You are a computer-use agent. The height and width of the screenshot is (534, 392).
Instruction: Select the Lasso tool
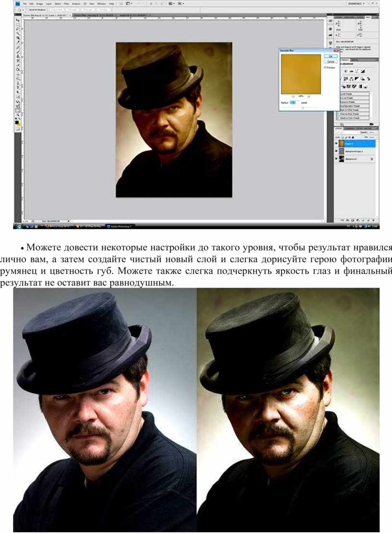coord(18,29)
